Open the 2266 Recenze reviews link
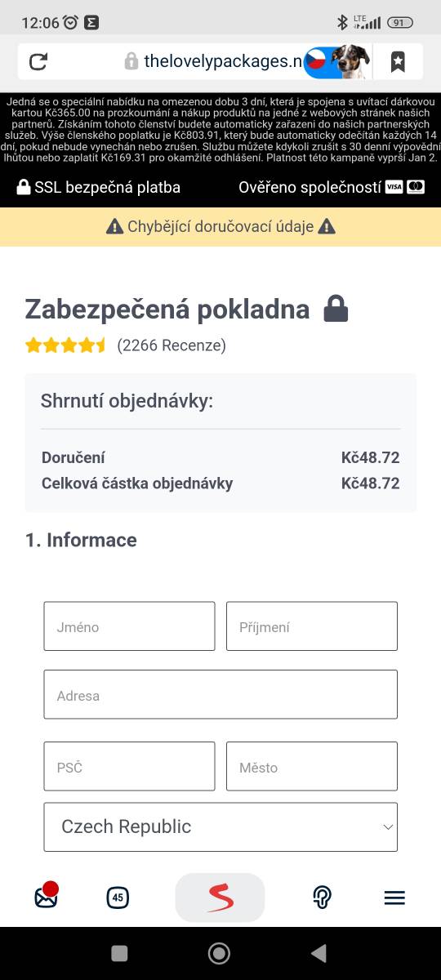This screenshot has width=441, height=980. 171,345
